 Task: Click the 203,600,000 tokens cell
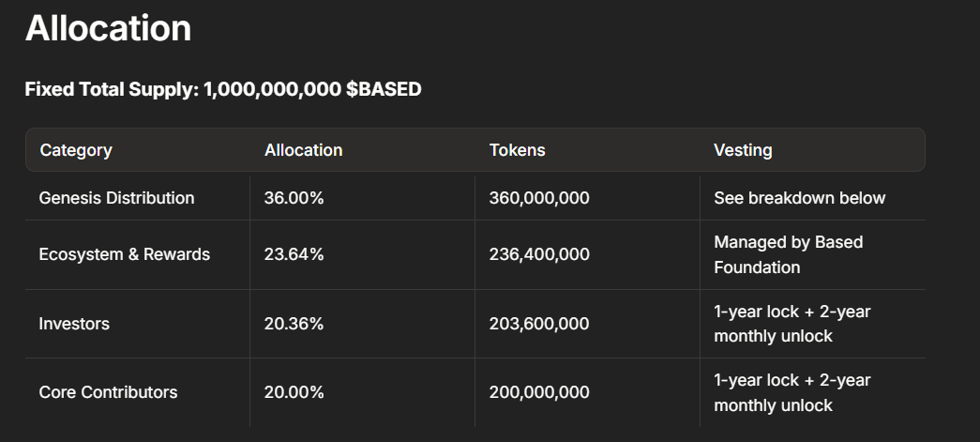539,324
